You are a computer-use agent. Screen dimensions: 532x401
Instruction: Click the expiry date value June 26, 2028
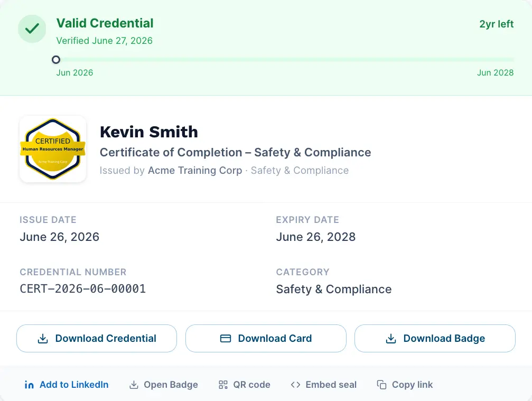(x=316, y=237)
